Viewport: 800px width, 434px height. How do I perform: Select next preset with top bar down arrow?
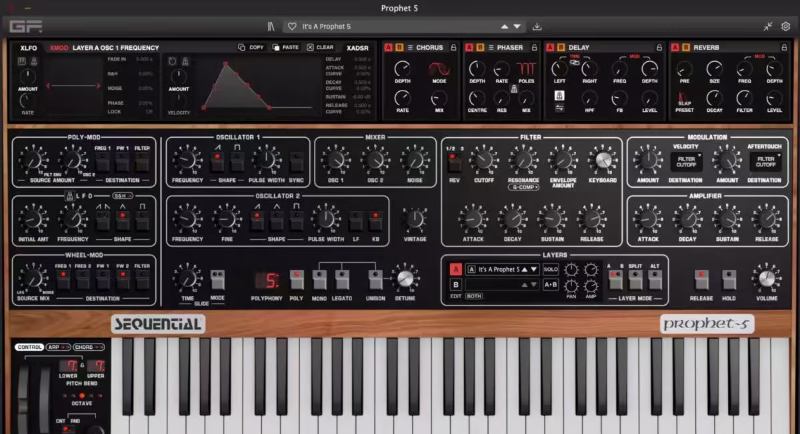point(517,27)
